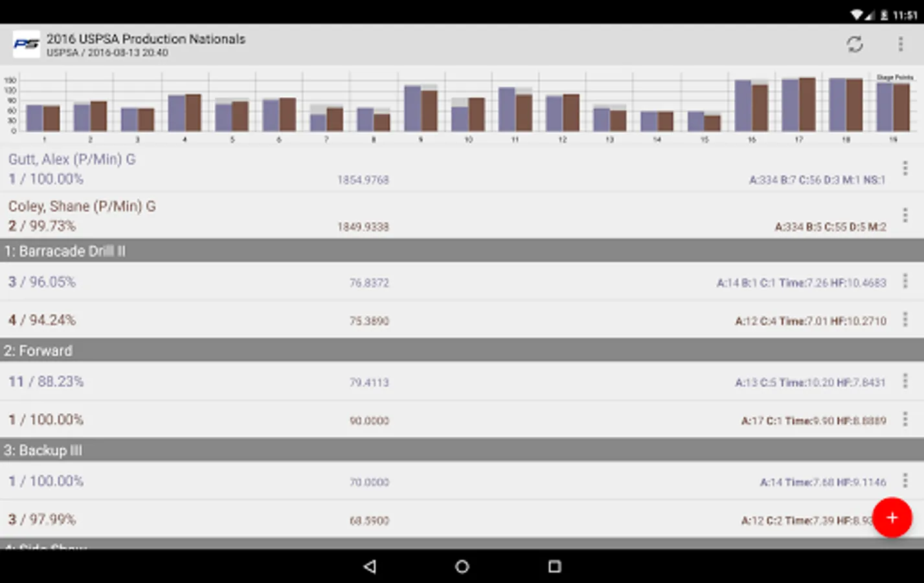This screenshot has width=924, height=583.
Task: Select Gutt, Alex (P/Min) G competitor
Action: click(x=72, y=159)
